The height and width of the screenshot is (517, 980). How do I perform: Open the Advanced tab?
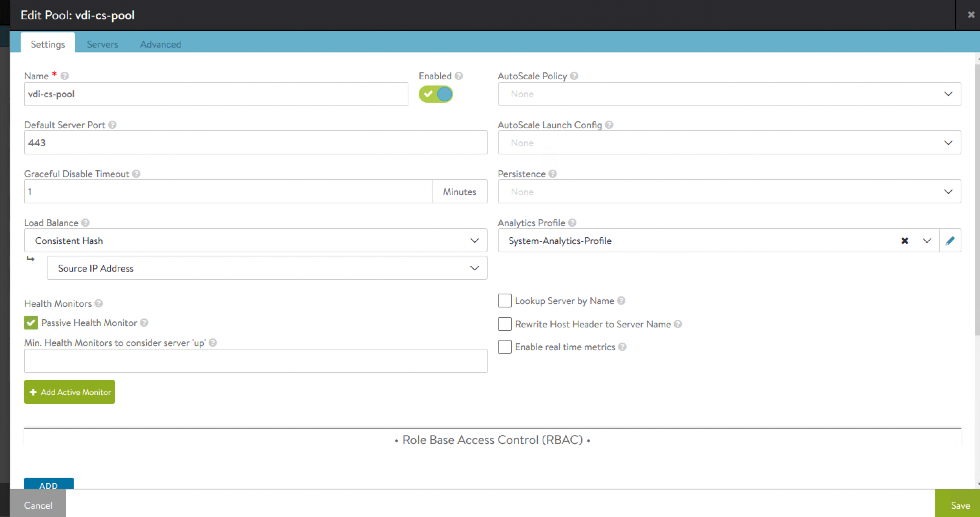point(160,44)
